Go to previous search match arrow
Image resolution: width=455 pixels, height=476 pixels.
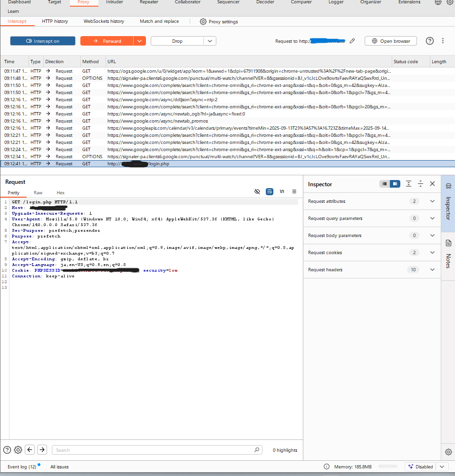(x=30, y=449)
